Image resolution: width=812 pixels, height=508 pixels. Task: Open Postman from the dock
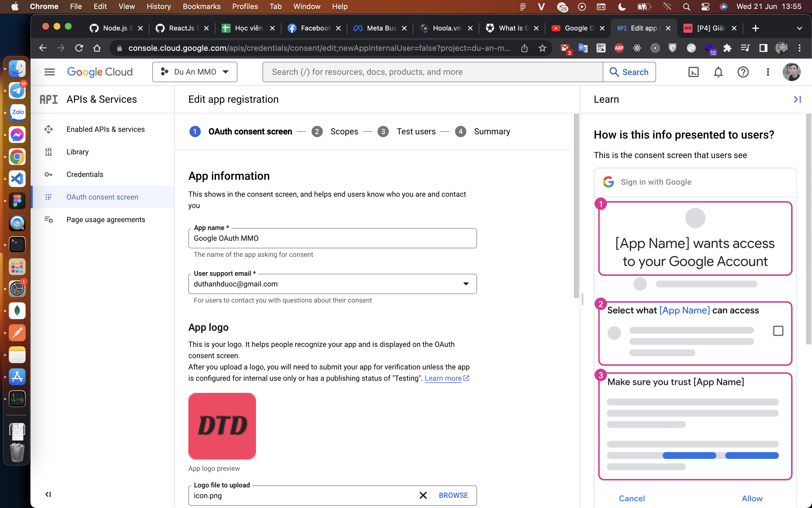[17, 333]
